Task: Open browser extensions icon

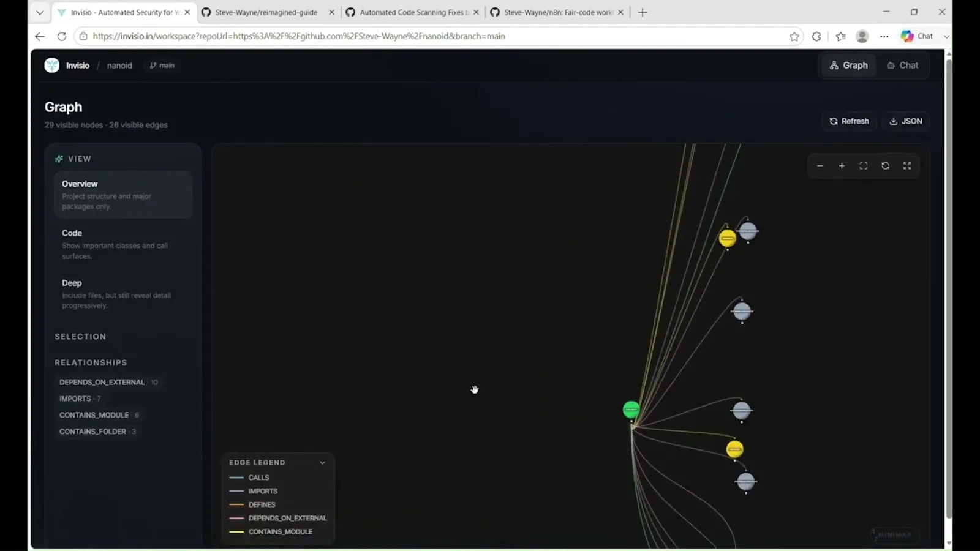Action: coord(816,36)
